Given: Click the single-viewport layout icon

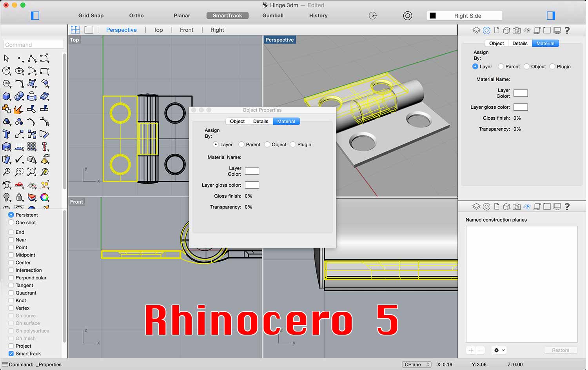Looking at the screenshot, I should (x=89, y=30).
